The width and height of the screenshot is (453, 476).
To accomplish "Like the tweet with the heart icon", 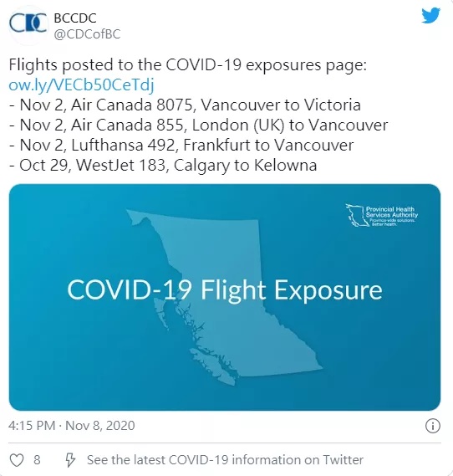I will point(17,459).
